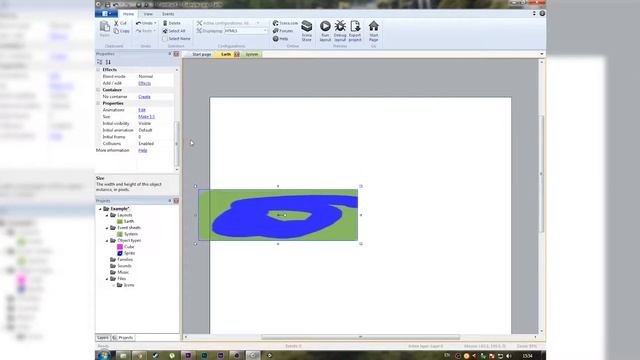640x360 pixels.
Task: Open the File application menu button
Action: 107,13
